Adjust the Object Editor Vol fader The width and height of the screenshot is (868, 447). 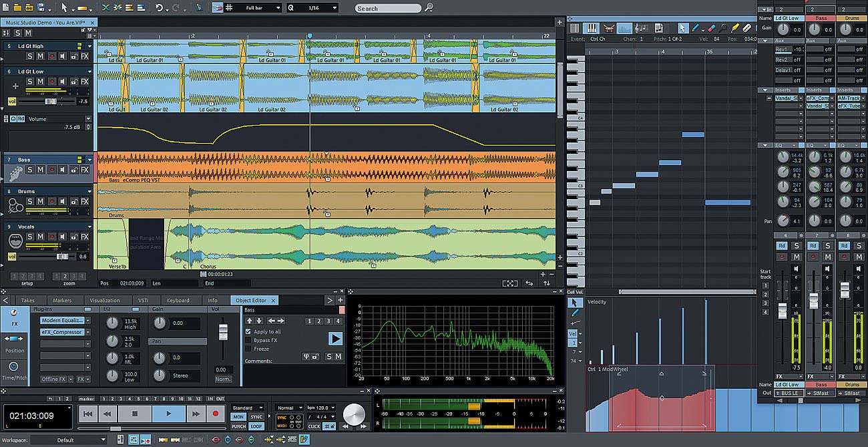224,332
